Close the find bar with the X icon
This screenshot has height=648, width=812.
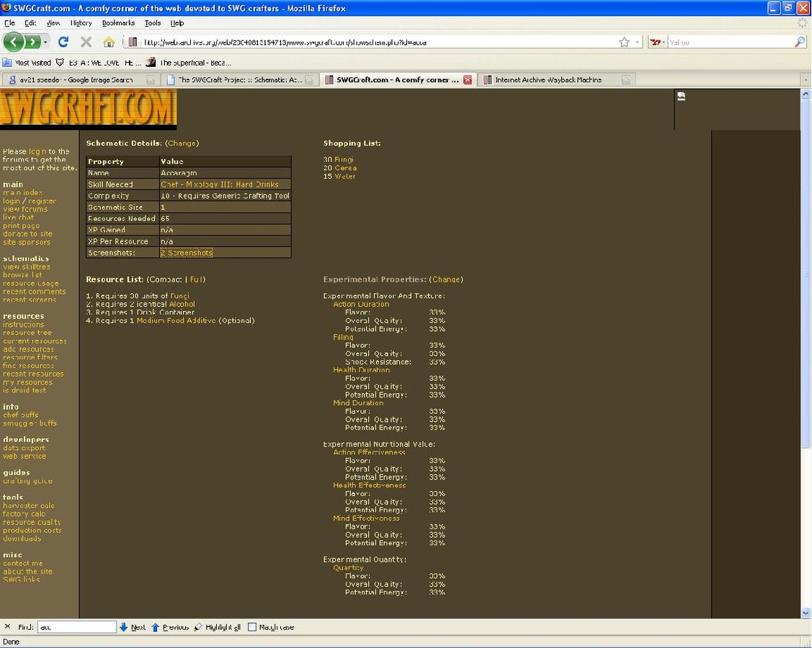(x=7, y=627)
